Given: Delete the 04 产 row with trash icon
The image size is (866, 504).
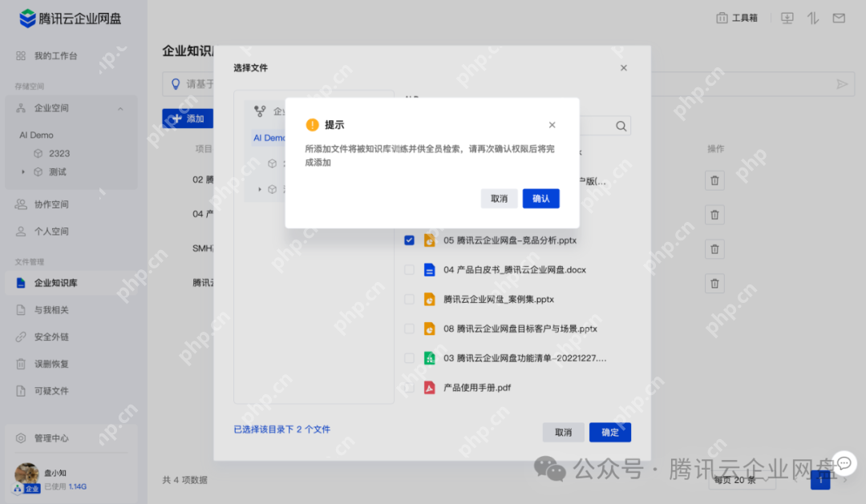Looking at the screenshot, I should pos(714,215).
